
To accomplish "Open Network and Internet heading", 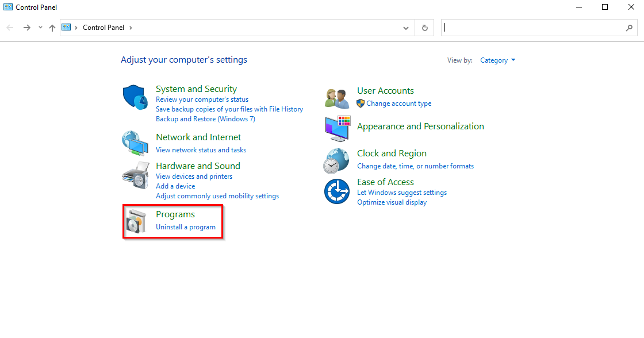I will [x=198, y=137].
